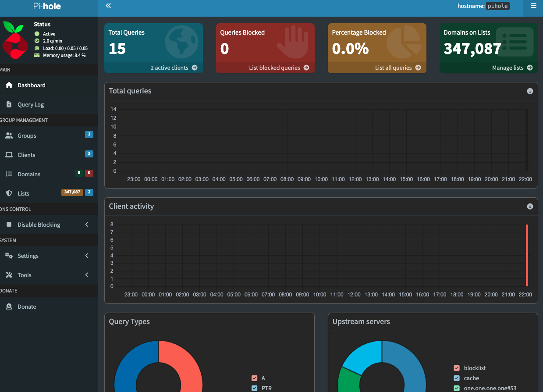Viewport: 543px width, 392px height.
Task: Click arrow icon beside List blocked queries
Action: click(x=306, y=68)
